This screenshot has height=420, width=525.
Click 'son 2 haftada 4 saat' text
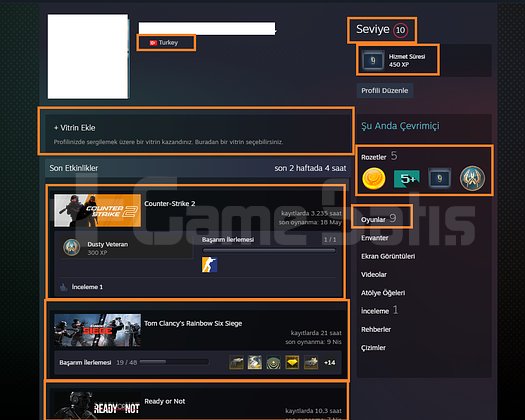coord(310,168)
